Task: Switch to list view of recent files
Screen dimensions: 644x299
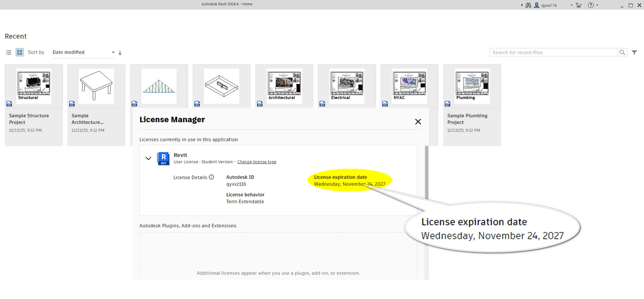Action: pyautogui.click(x=9, y=53)
